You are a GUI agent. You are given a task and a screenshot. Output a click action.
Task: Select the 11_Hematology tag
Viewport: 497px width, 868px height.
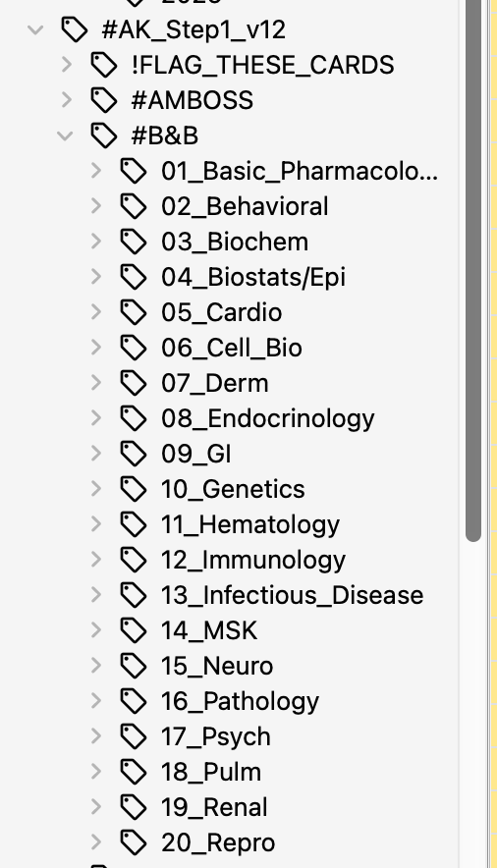[x=250, y=524]
